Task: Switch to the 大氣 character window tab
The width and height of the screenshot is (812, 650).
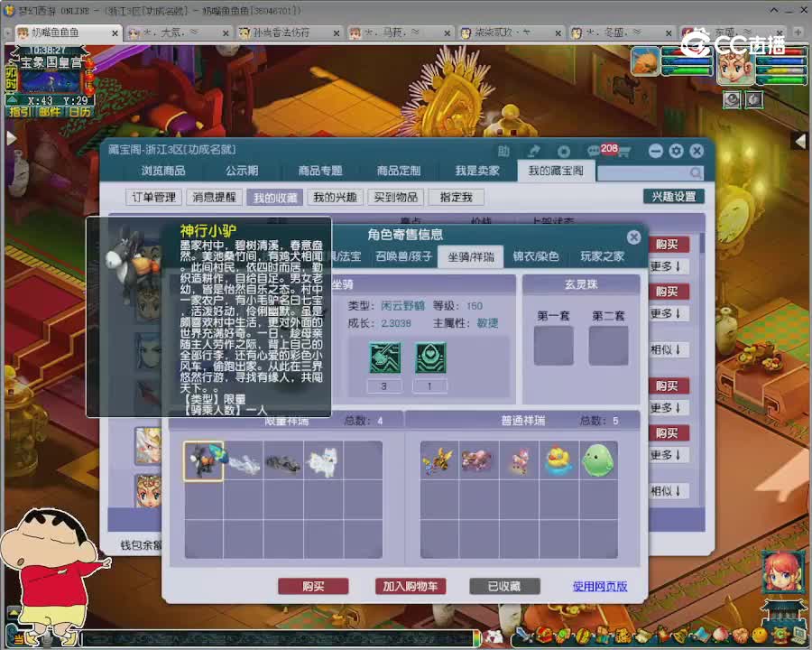Action: coord(179,32)
